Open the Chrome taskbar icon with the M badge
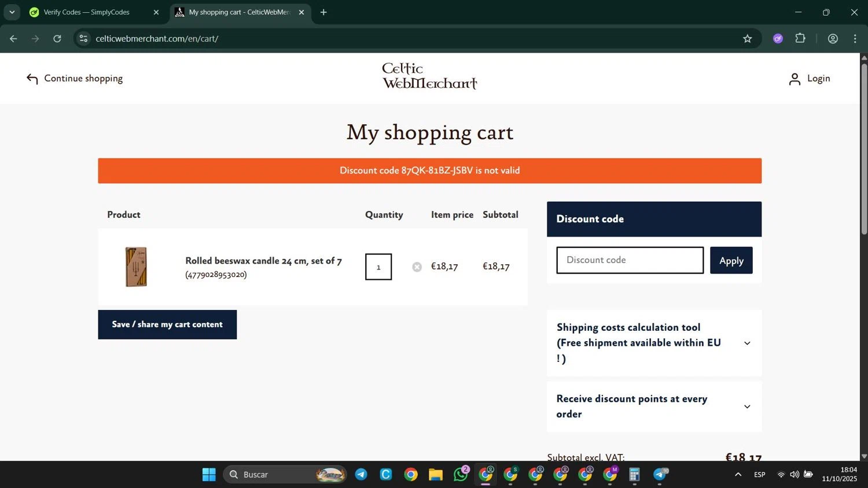 pyautogui.click(x=610, y=475)
